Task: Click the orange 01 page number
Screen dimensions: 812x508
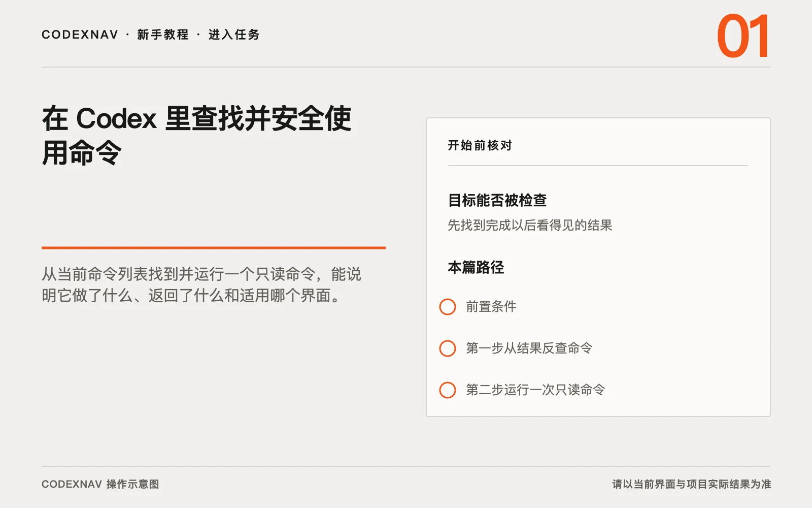Action: [743, 36]
